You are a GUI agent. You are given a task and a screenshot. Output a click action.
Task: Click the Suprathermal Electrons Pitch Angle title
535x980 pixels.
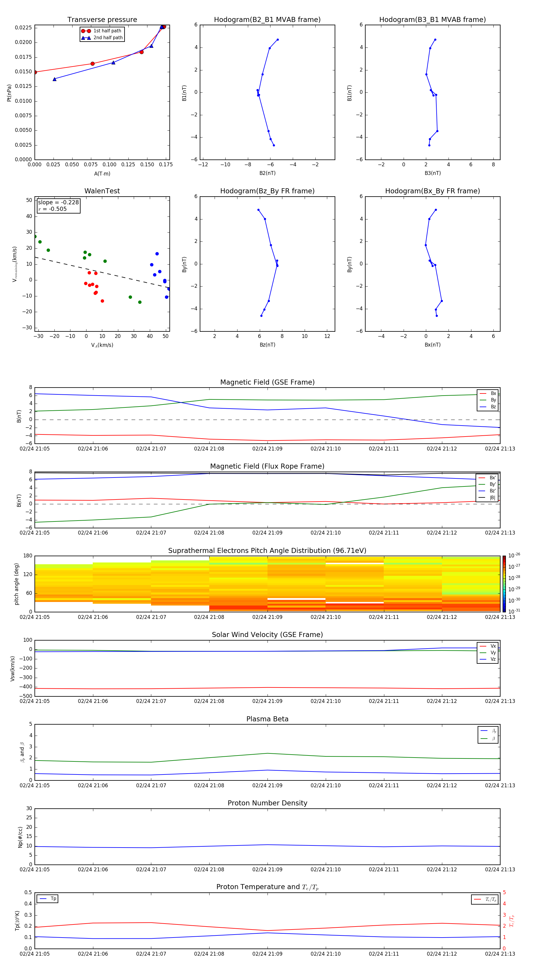(267, 551)
